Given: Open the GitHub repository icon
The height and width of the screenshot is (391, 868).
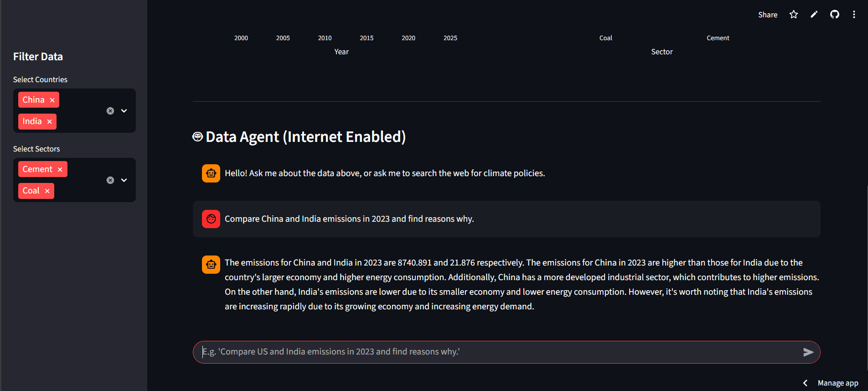Looking at the screenshot, I should [834, 14].
